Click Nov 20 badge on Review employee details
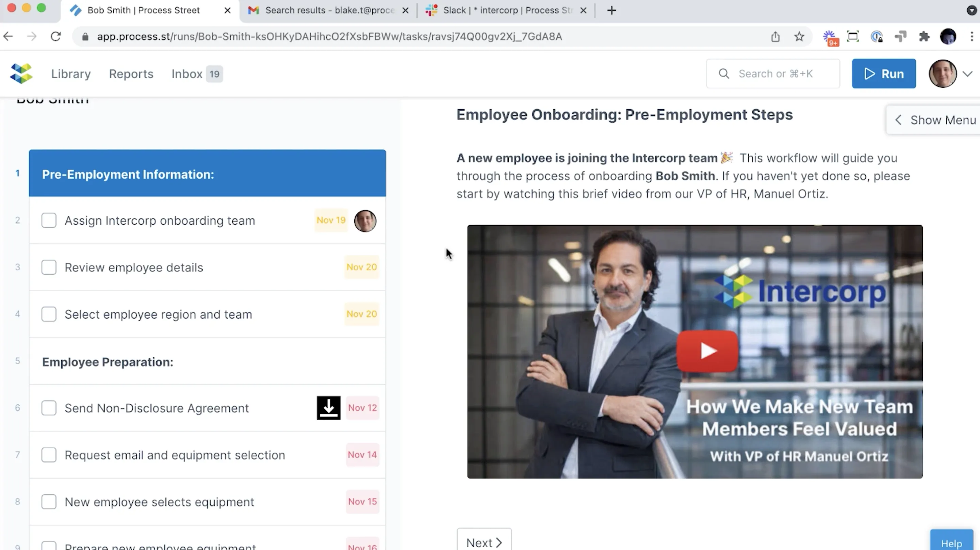This screenshot has height=550, width=980. [x=361, y=267]
